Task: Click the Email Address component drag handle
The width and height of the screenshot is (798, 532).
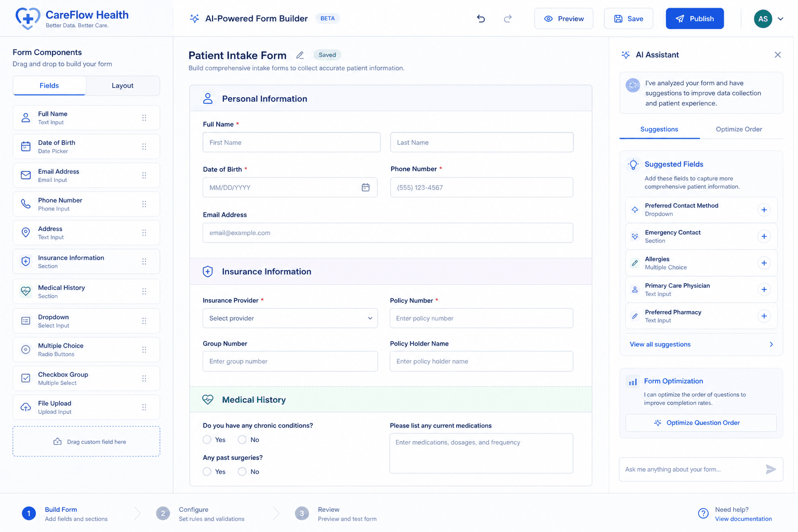Action: pyautogui.click(x=144, y=175)
